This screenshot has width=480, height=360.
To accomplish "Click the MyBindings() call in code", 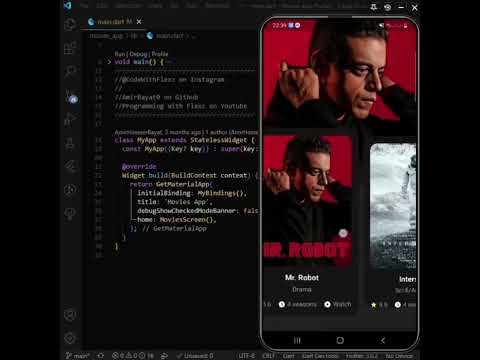I will [221, 193].
